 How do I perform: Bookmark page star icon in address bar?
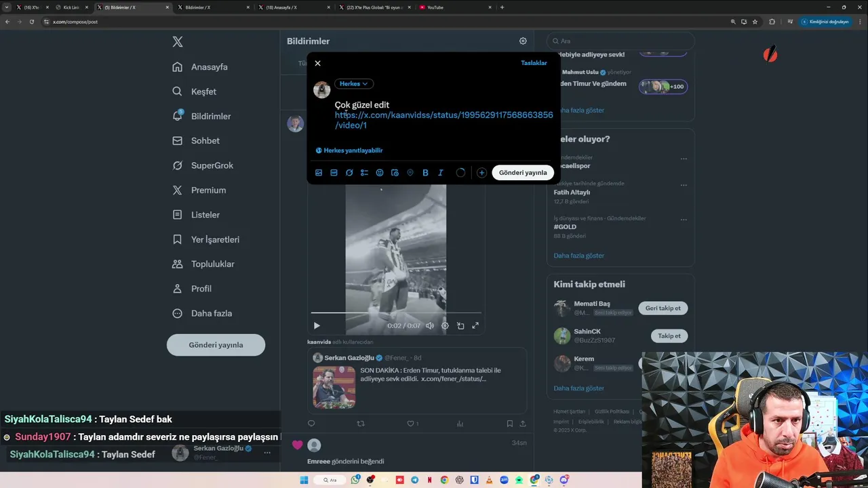(755, 22)
